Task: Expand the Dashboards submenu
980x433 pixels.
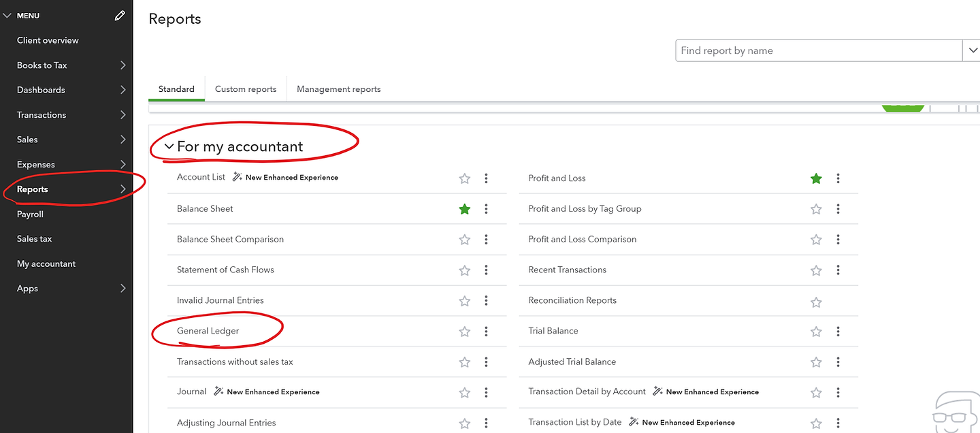Action: click(123, 90)
